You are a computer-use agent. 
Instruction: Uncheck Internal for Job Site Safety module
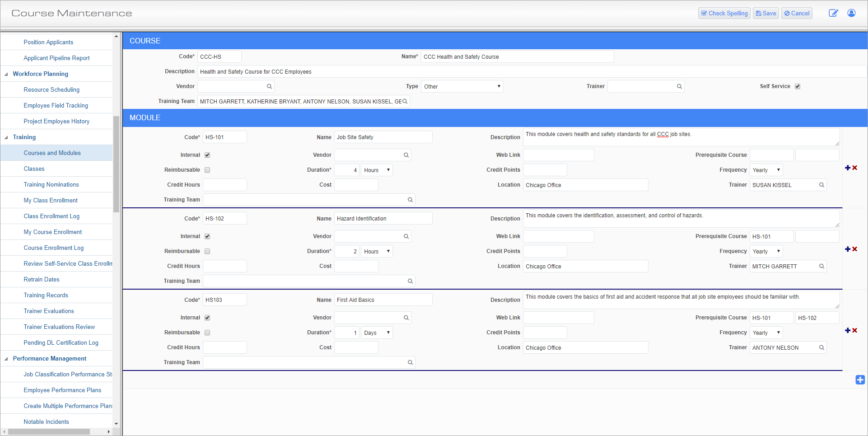[207, 155]
